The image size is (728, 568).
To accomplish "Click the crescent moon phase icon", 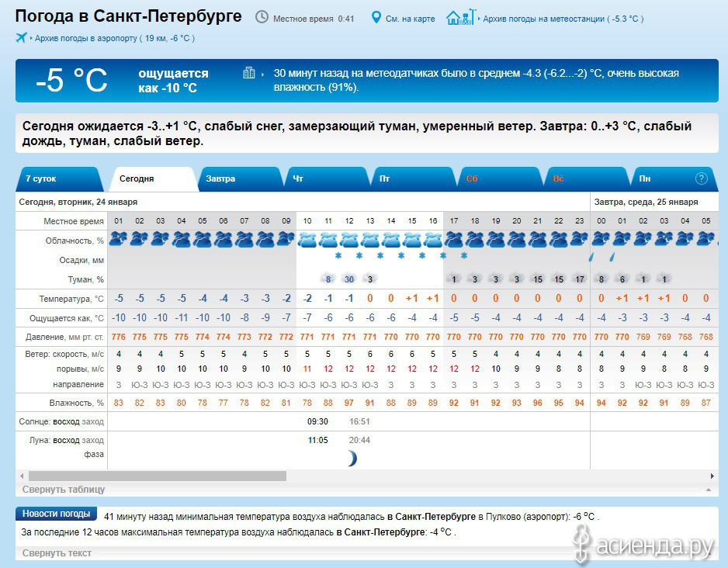I will [352, 459].
